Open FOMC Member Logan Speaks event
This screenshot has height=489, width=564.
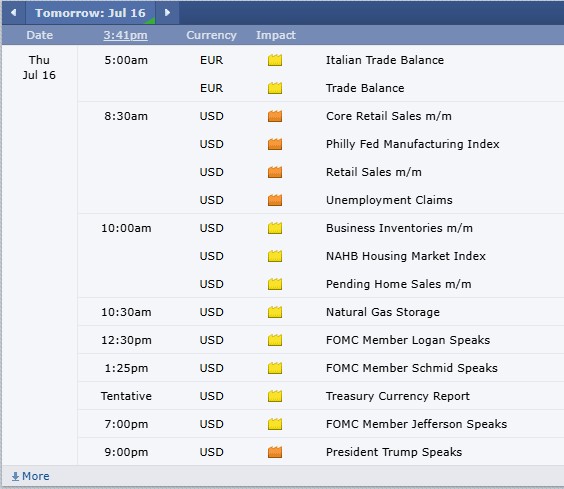[x=408, y=340]
